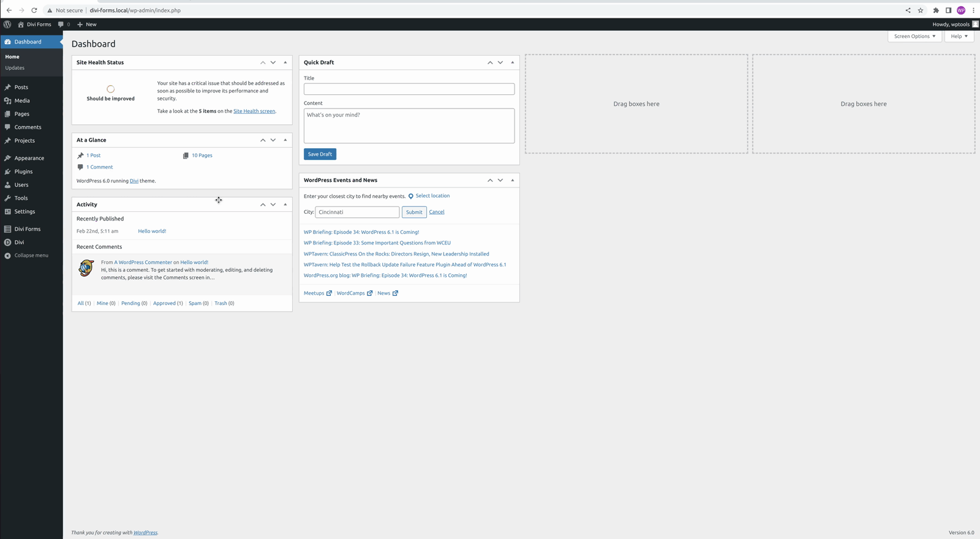
Task: Toggle the Quick Draft panel
Action: point(513,62)
